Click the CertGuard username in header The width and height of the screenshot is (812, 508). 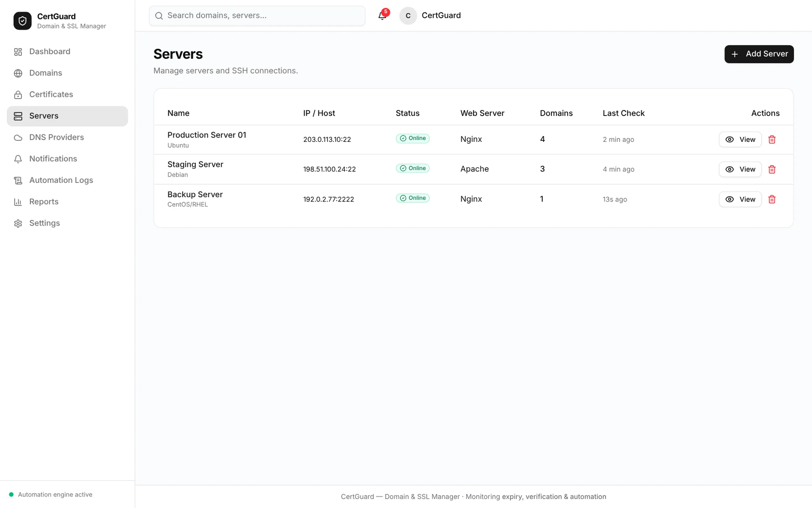coord(441,16)
